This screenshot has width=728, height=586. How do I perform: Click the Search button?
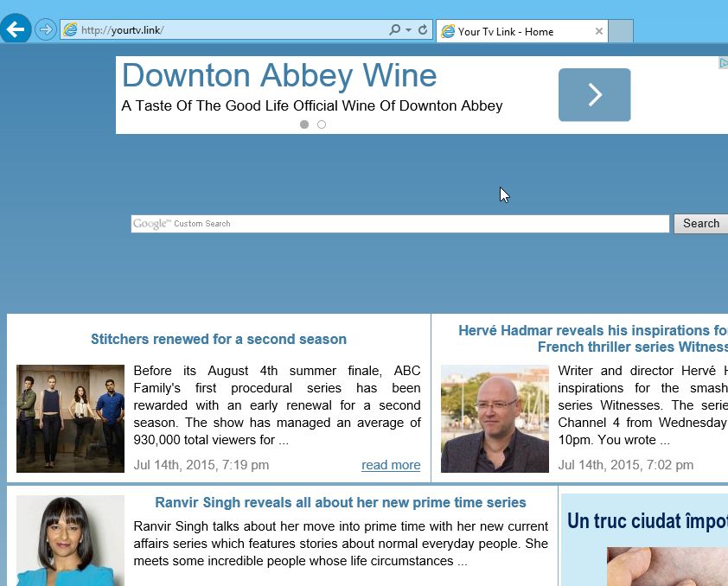(x=700, y=224)
